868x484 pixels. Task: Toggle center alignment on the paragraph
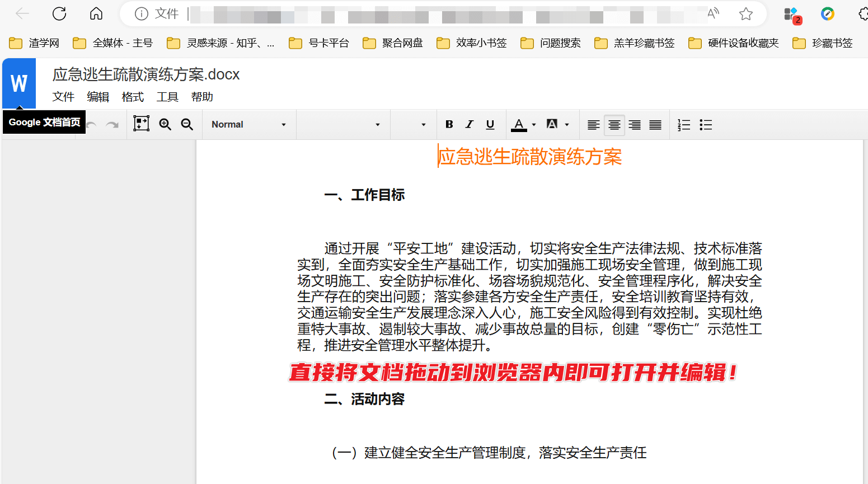pyautogui.click(x=614, y=124)
